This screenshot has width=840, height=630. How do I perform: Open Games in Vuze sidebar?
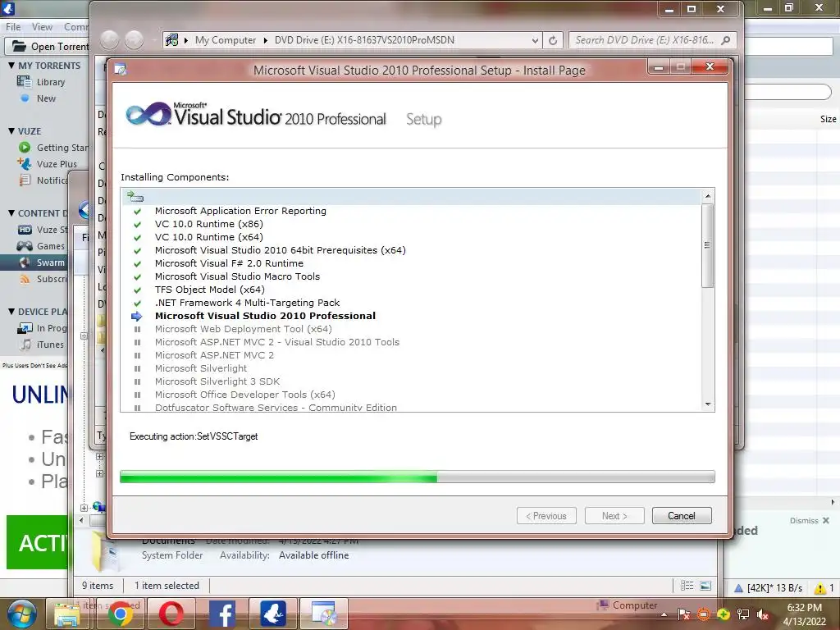pyautogui.click(x=50, y=246)
